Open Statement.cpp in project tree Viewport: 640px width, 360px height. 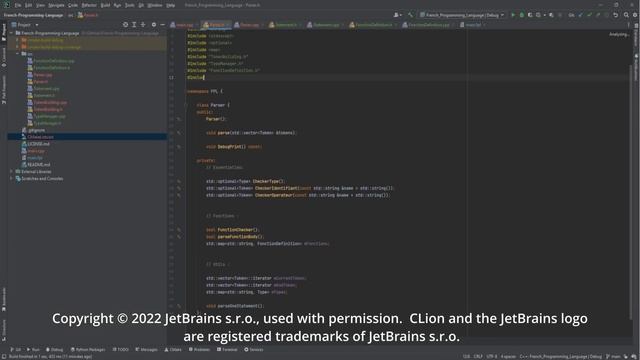(43, 89)
